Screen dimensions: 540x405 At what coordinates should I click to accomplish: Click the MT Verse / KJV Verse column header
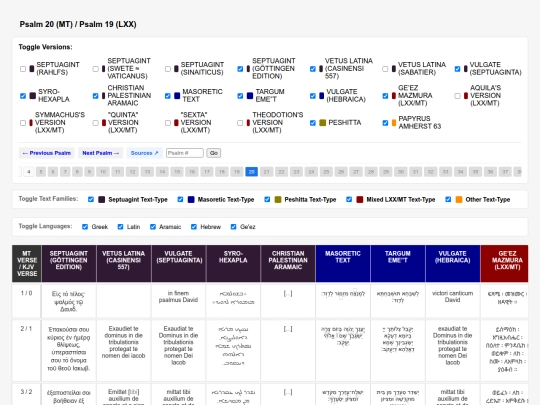pos(27,264)
